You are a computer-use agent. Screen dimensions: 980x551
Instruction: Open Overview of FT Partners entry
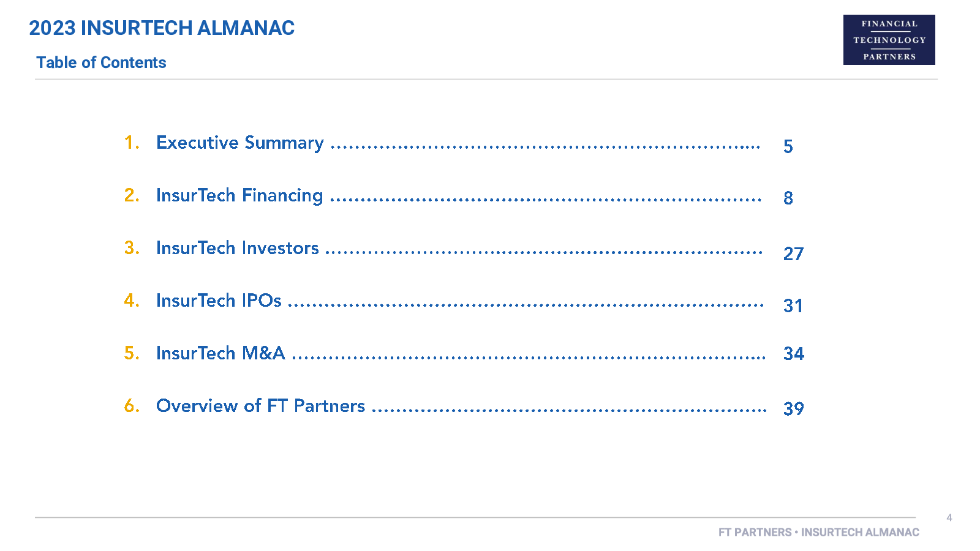click(x=261, y=406)
